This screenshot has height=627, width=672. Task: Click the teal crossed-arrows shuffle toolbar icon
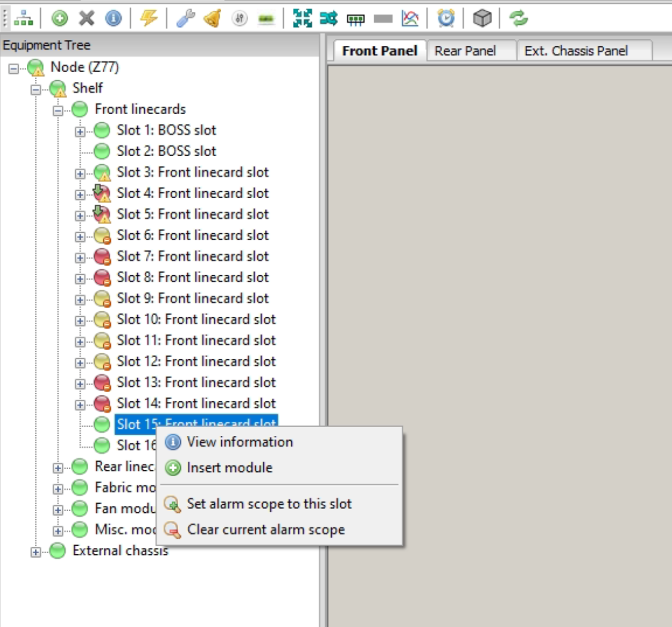click(x=329, y=18)
